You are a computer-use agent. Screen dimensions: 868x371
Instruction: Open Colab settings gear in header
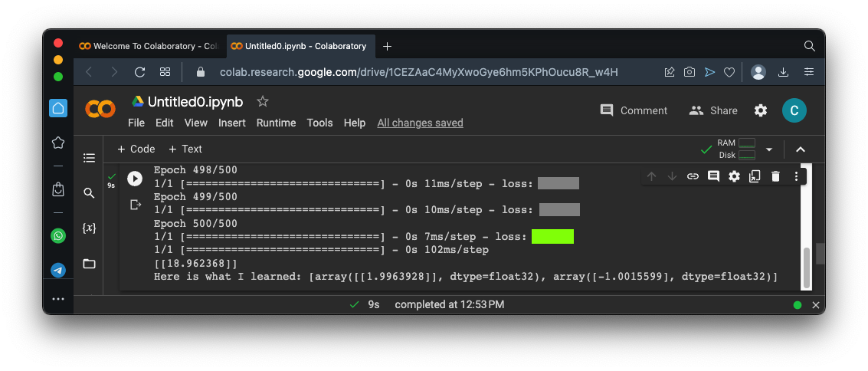[x=760, y=110]
